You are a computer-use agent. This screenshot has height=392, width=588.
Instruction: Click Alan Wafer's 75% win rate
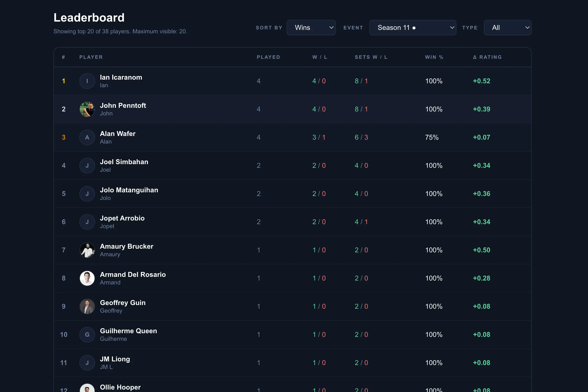pos(432,137)
